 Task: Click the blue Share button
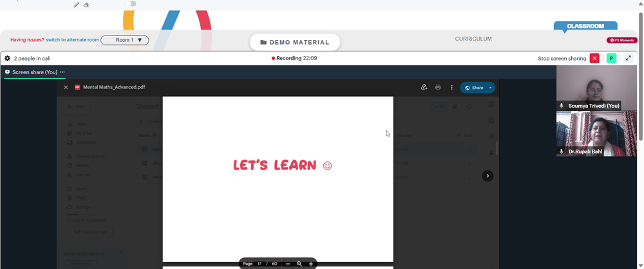click(x=474, y=88)
